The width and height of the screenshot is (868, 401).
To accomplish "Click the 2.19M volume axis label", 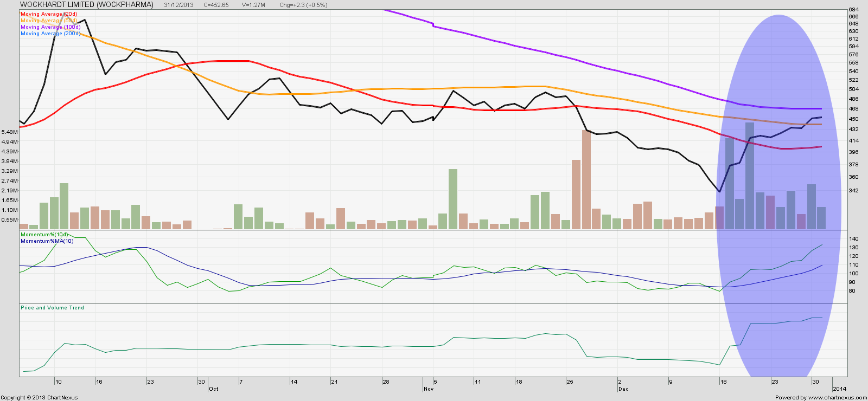I will [x=10, y=191].
